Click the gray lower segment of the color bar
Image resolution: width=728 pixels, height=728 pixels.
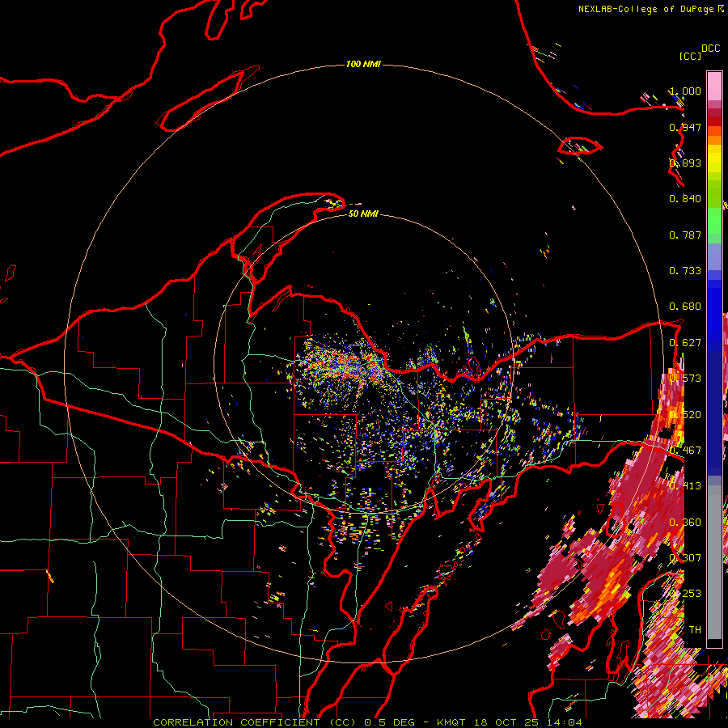[714, 564]
